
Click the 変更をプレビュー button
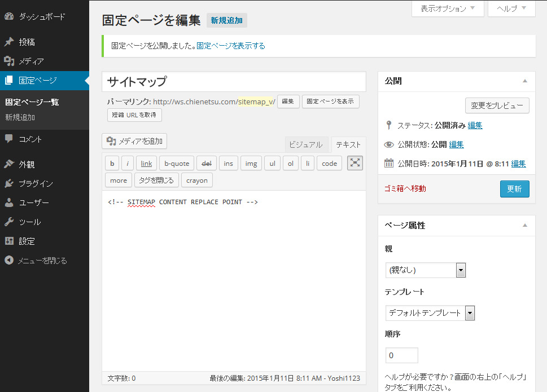coord(497,105)
